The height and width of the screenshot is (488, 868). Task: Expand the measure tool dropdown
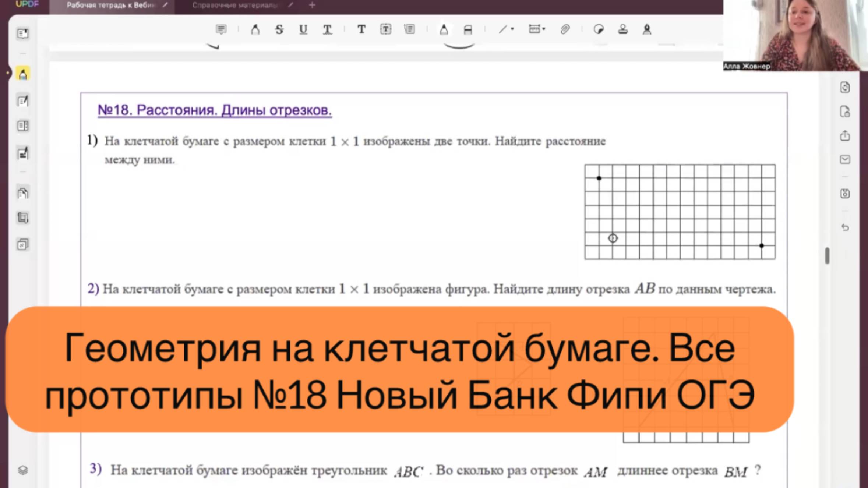pyautogui.click(x=544, y=29)
